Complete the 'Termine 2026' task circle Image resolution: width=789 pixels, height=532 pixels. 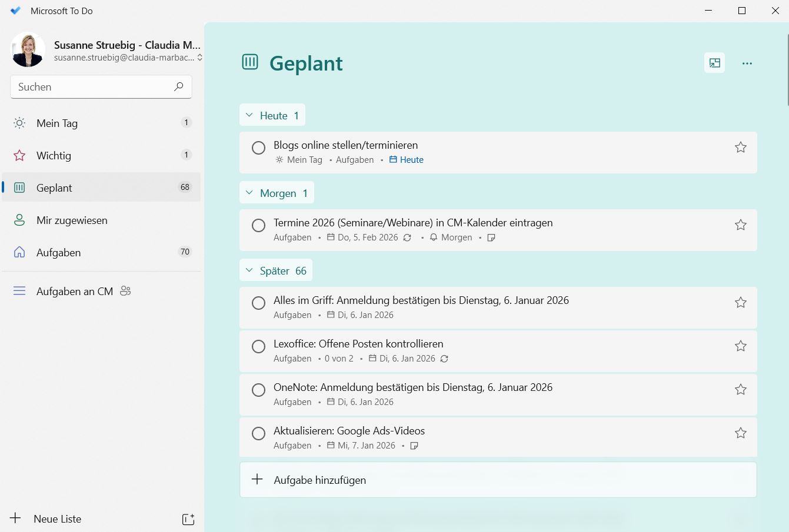258,225
